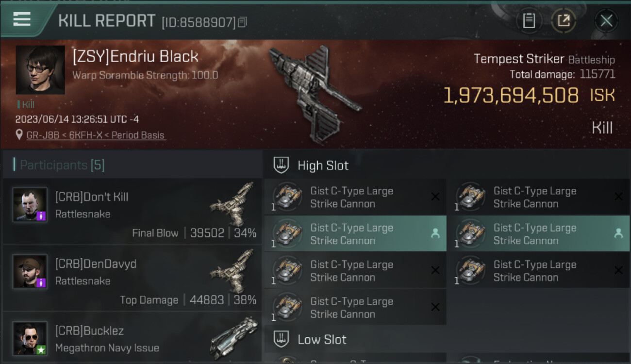This screenshot has width=631, height=364.
Task: Select the Low Slot shield icon
Action: click(x=282, y=339)
